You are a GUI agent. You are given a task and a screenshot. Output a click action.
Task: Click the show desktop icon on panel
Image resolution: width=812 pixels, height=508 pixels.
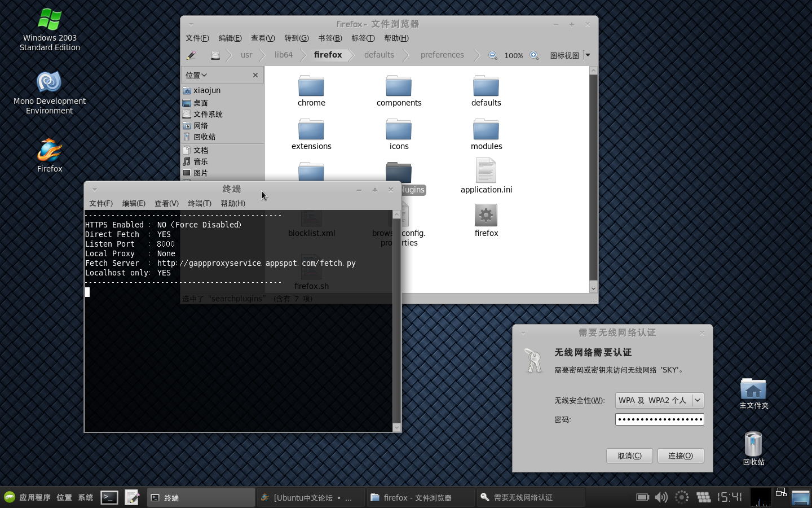pos(801,497)
